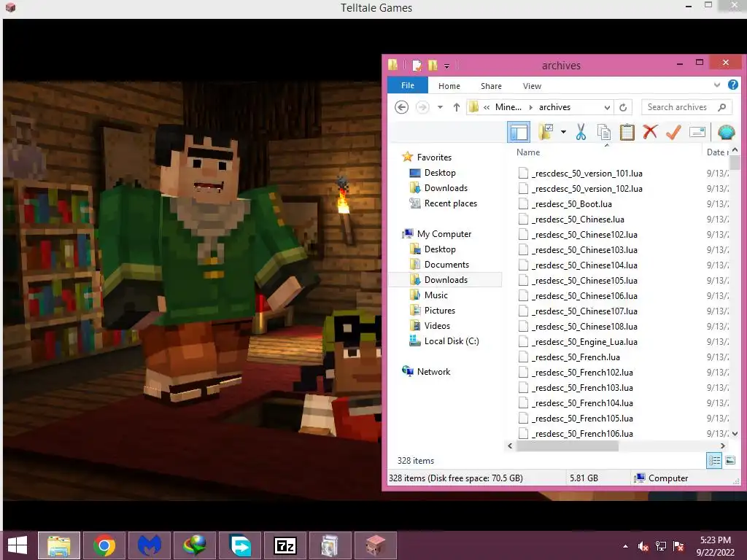The height and width of the screenshot is (560, 747).
Task: Click the preview pane toolbar icon
Action: tap(519, 132)
